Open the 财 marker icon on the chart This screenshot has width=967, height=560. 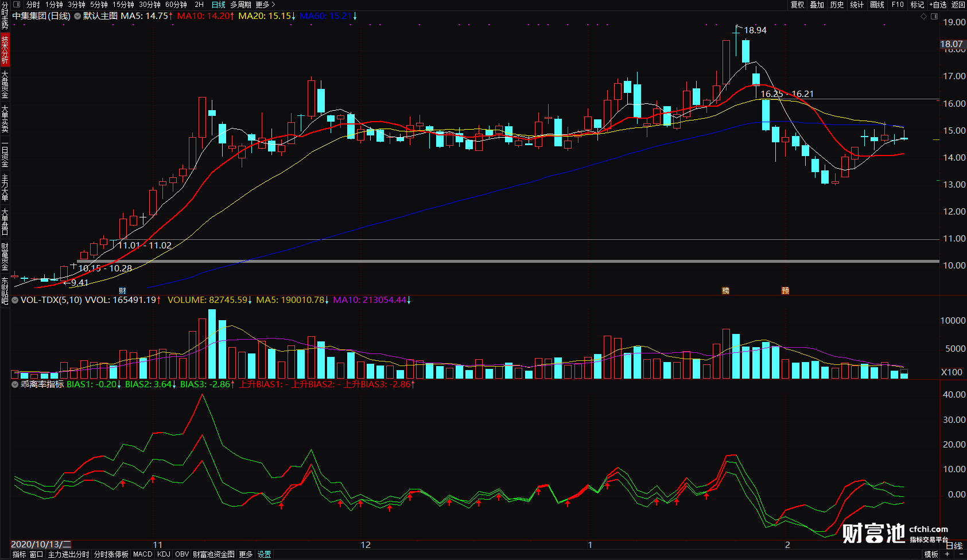click(x=122, y=291)
